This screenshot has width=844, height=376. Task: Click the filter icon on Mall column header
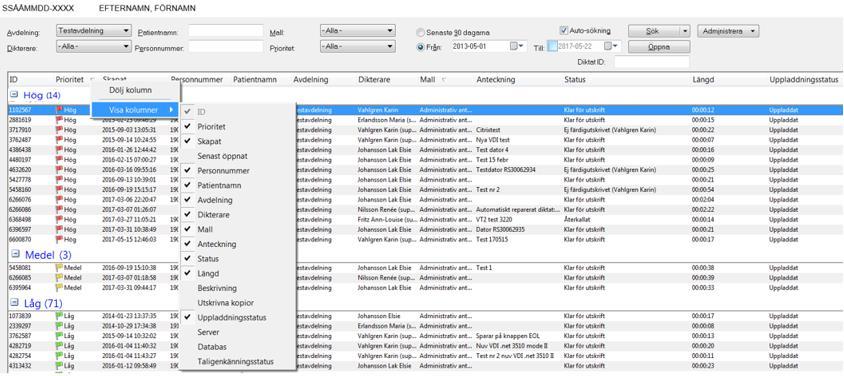(x=444, y=80)
